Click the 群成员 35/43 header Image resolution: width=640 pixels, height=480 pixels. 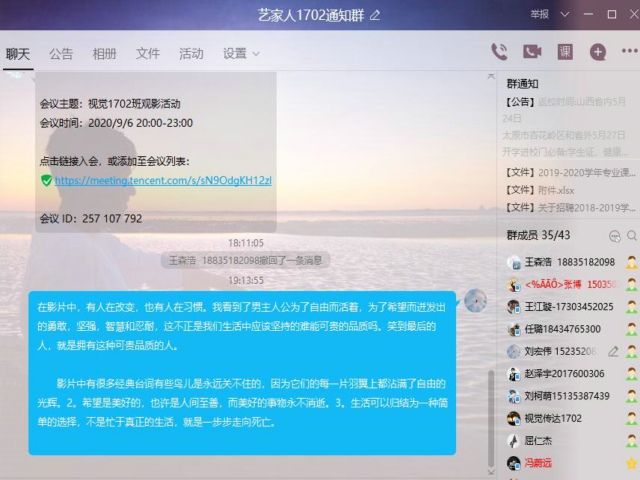coord(538,235)
